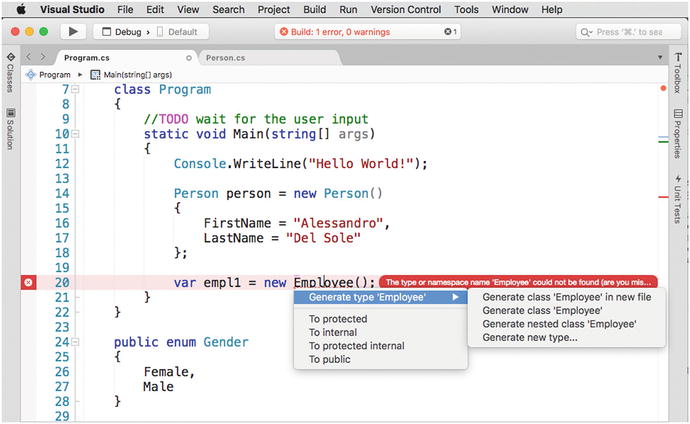
Task: Click the Female enum member
Action: point(166,372)
